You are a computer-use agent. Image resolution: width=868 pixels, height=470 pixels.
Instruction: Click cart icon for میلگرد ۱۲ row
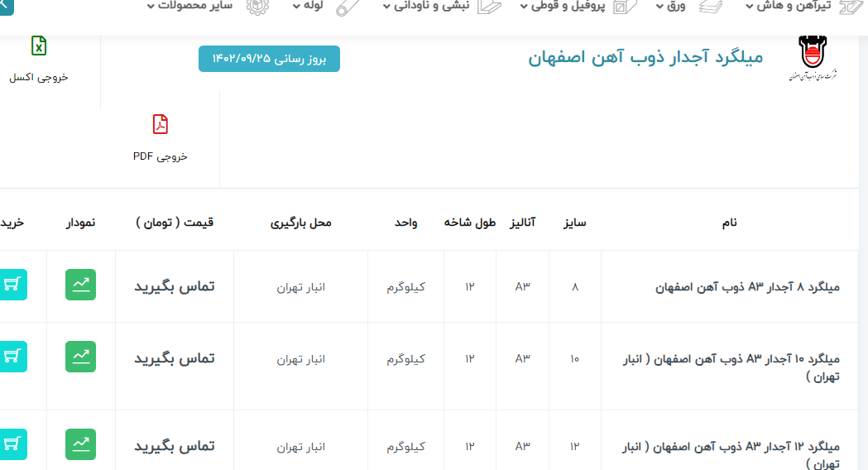coord(12,444)
